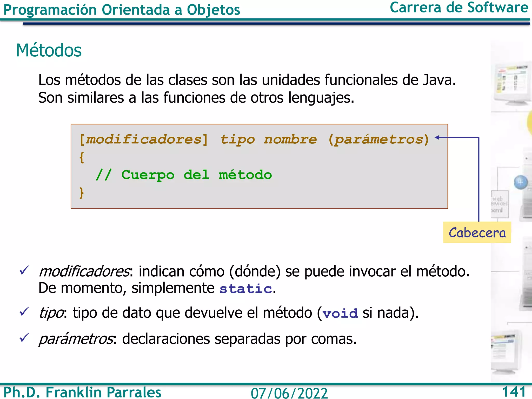The height and width of the screenshot is (399, 532).
Task: Click the 'modificadores' bullet term
Action: coord(84,271)
